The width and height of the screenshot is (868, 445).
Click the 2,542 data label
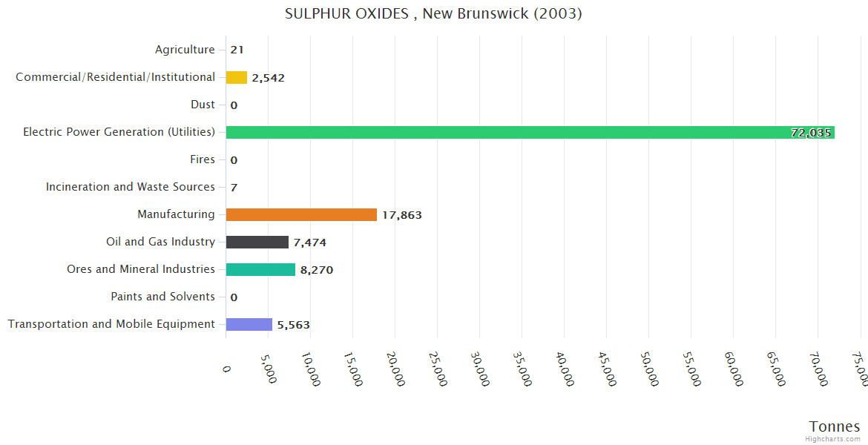click(x=269, y=78)
